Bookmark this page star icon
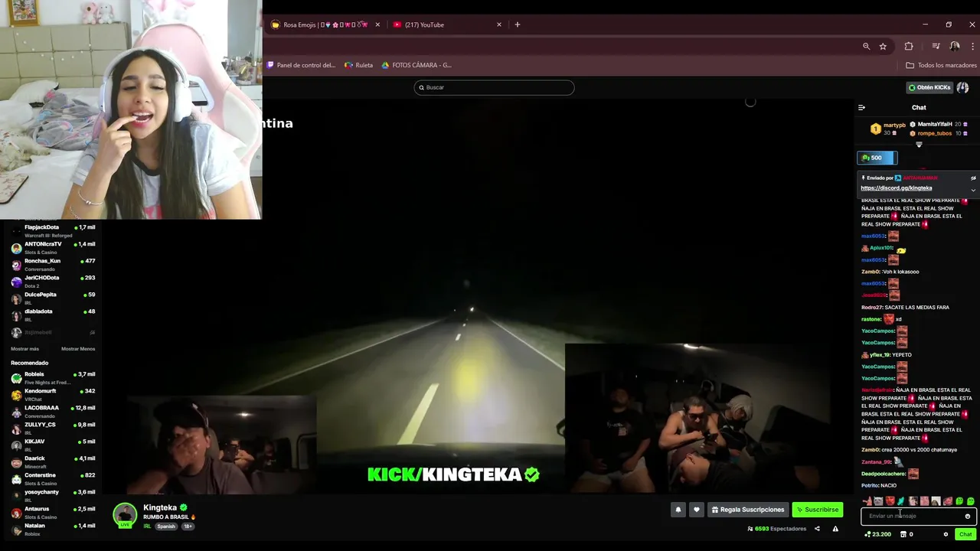Viewport: 980px width, 551px height. [x=883, y=46]
